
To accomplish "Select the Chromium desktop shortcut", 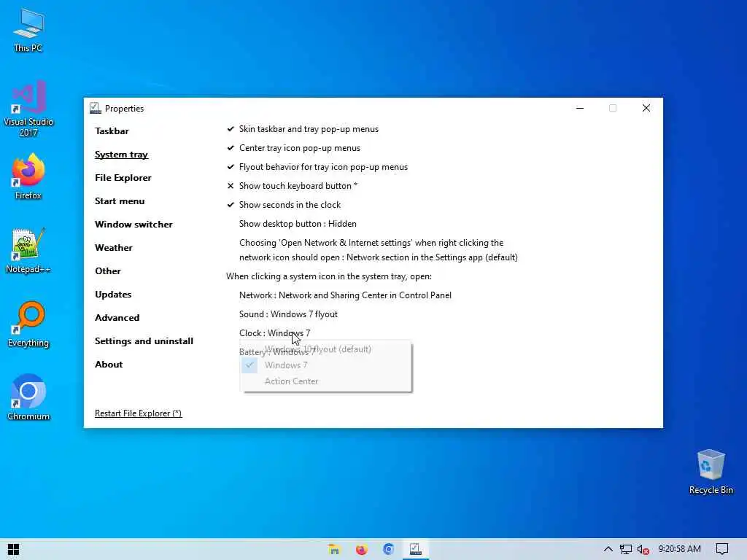I will tap(28, 397).
